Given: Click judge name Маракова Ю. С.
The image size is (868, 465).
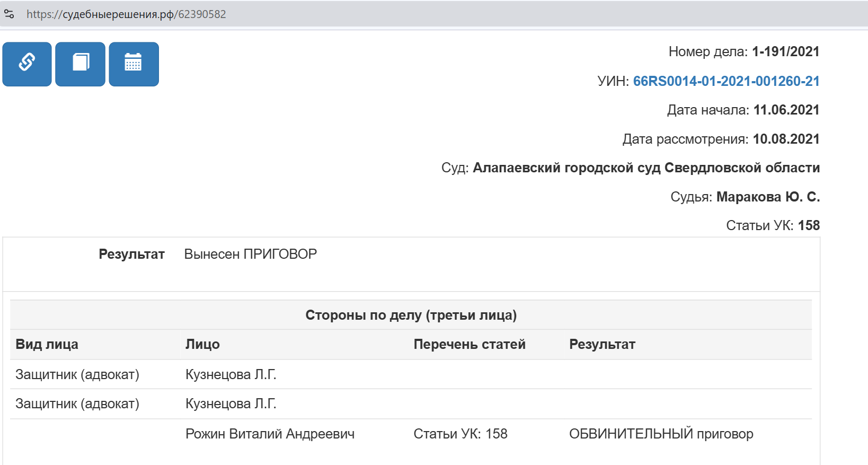Looking at the screenshot, I should pyautogui.click(x=768, y=197).
